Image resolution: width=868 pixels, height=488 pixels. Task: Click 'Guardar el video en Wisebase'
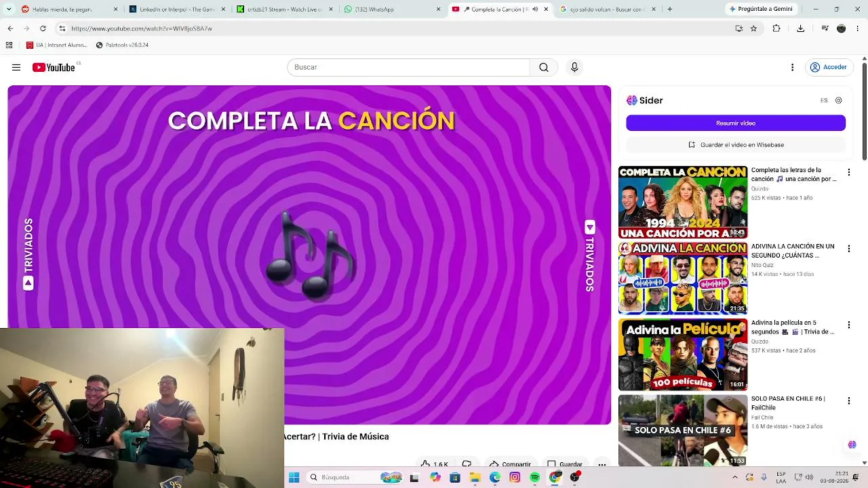[x=736, y=144]
